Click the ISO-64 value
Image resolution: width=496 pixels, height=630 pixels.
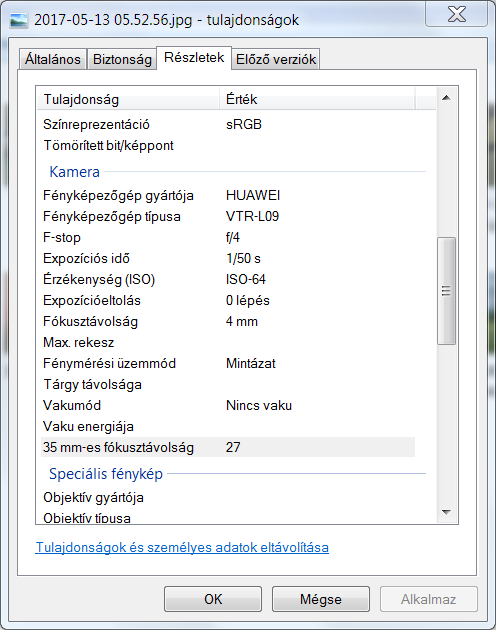[x=246, y=279]
